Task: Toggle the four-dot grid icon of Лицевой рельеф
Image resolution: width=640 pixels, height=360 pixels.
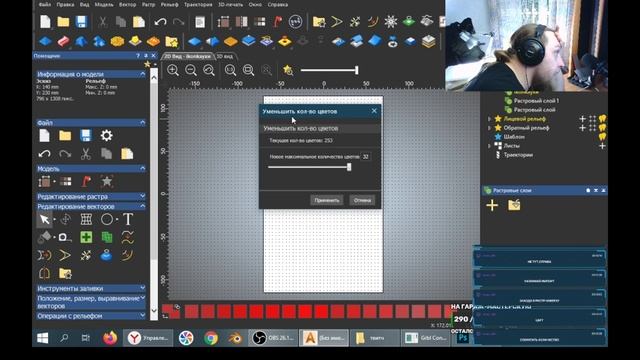Action: click(592, 119)
